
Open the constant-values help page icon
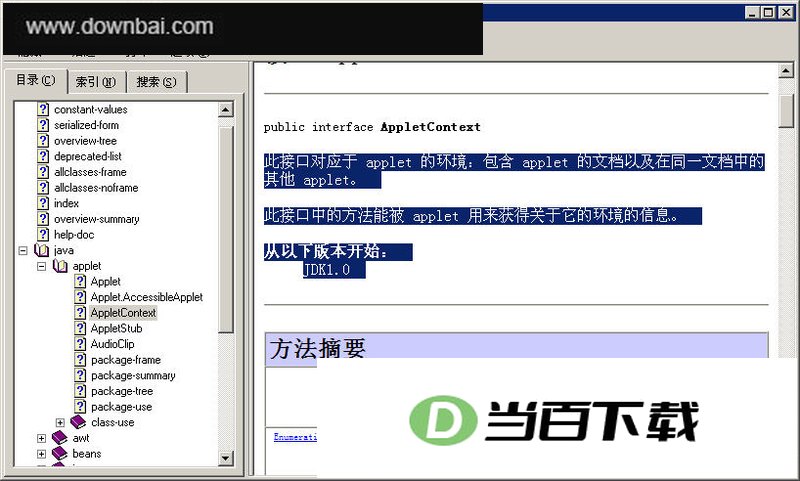point(43,109)
